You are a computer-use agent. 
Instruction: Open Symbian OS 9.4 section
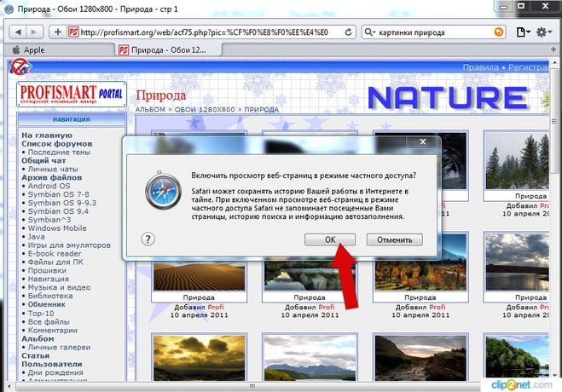click(x=58, y=211)
